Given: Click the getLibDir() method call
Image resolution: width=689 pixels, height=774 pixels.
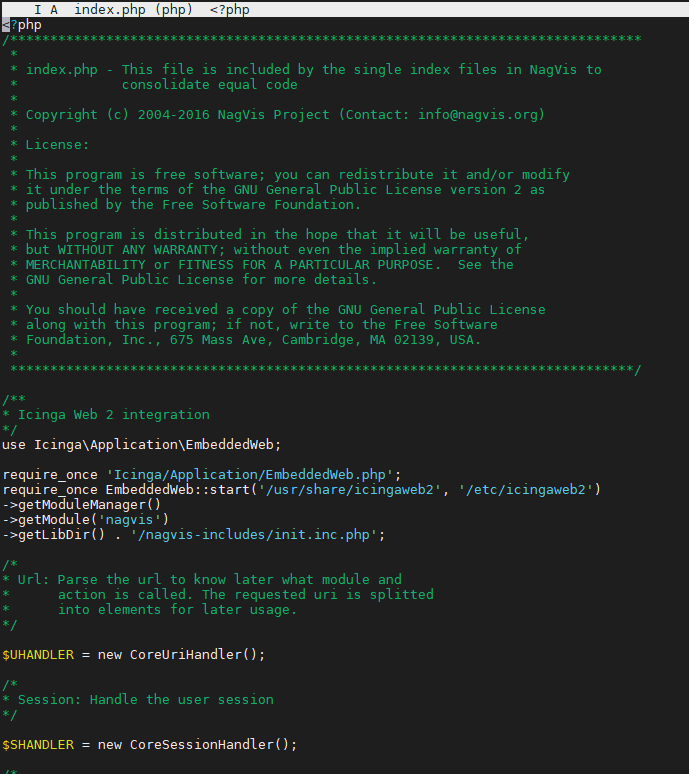Looking at the screenshot, I should point(61,535).
